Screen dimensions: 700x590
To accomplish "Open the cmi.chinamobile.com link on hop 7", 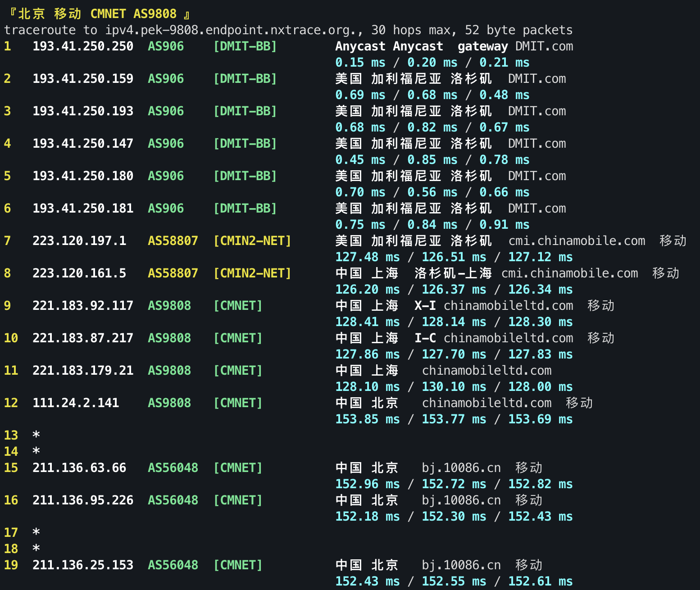I will 577,241.
